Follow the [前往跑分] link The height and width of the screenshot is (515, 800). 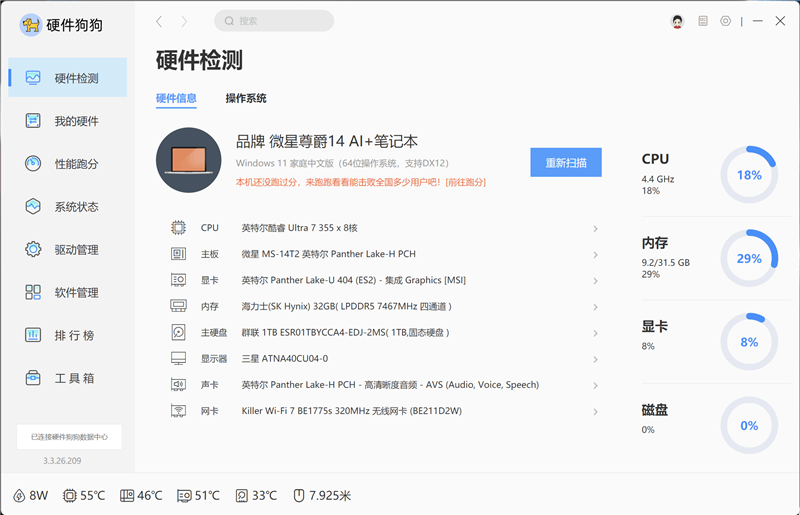465,182
